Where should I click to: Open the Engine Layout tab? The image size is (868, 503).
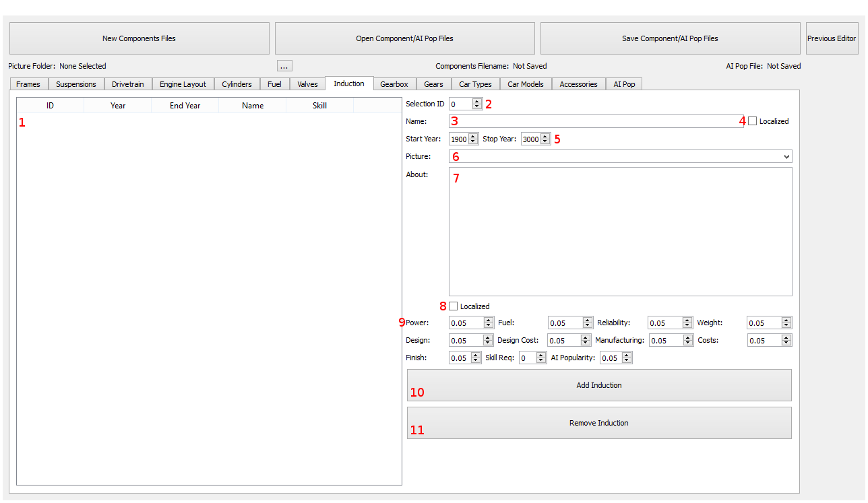pos(183,84)
